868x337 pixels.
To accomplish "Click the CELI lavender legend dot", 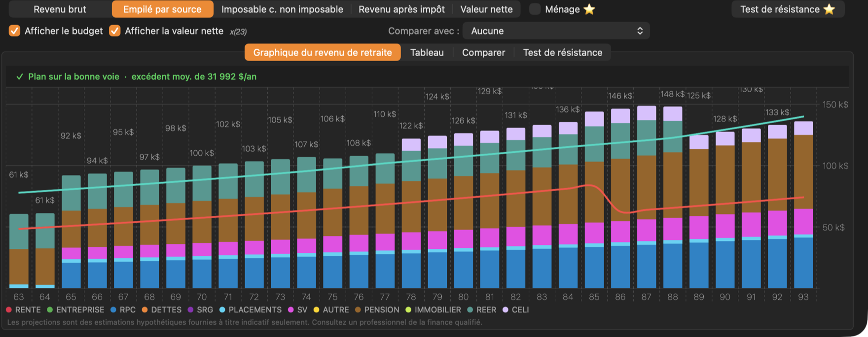I will tap(506, 310).
